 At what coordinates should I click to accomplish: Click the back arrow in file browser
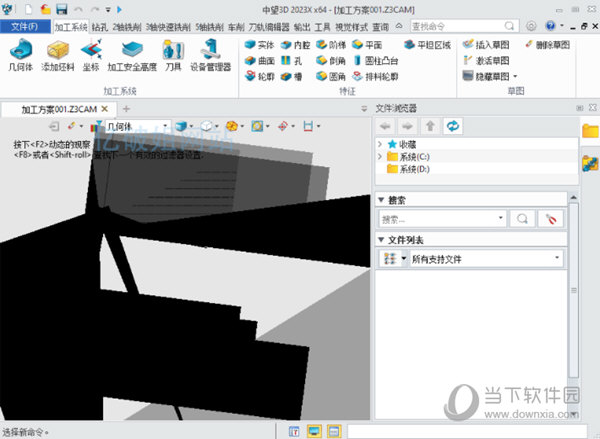click(x=385, y=126)
